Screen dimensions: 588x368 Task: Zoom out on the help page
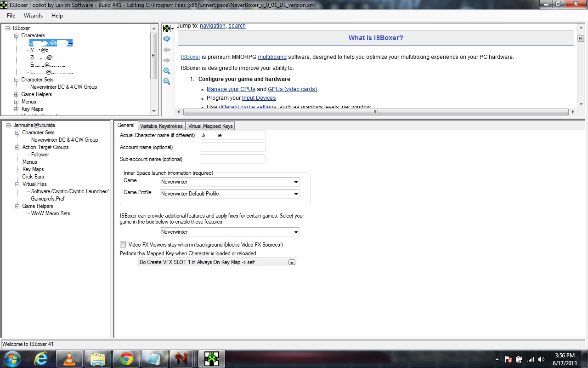pyautogui.click(x=167, y=81)
